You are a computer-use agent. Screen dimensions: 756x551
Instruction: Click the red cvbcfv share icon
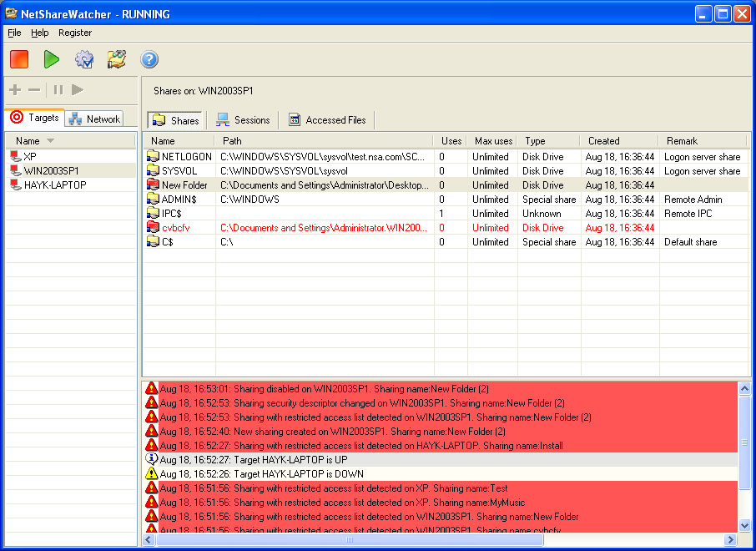[153, 227]
